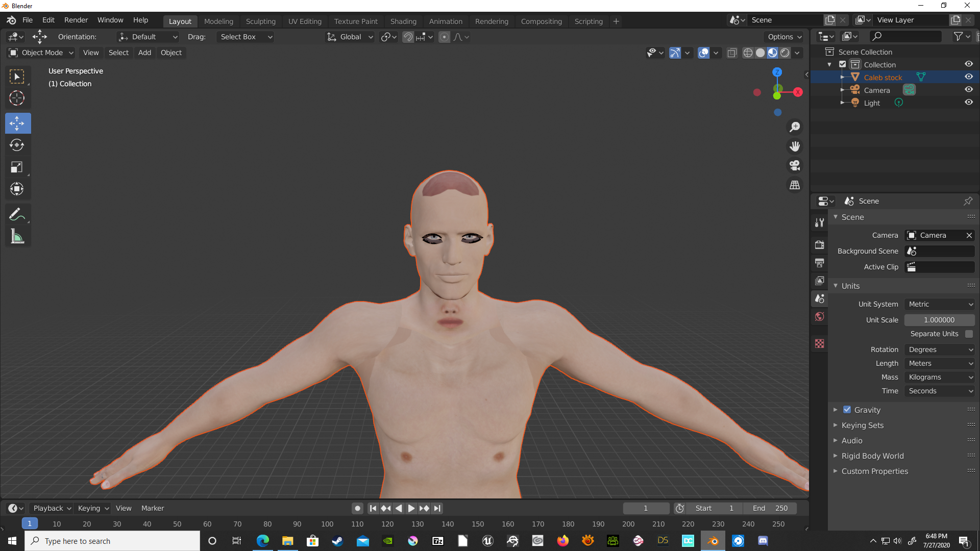This screenshot has height=551, width=980.
Task: Jump to the timeline end frame button
Action: click(437, 508)
